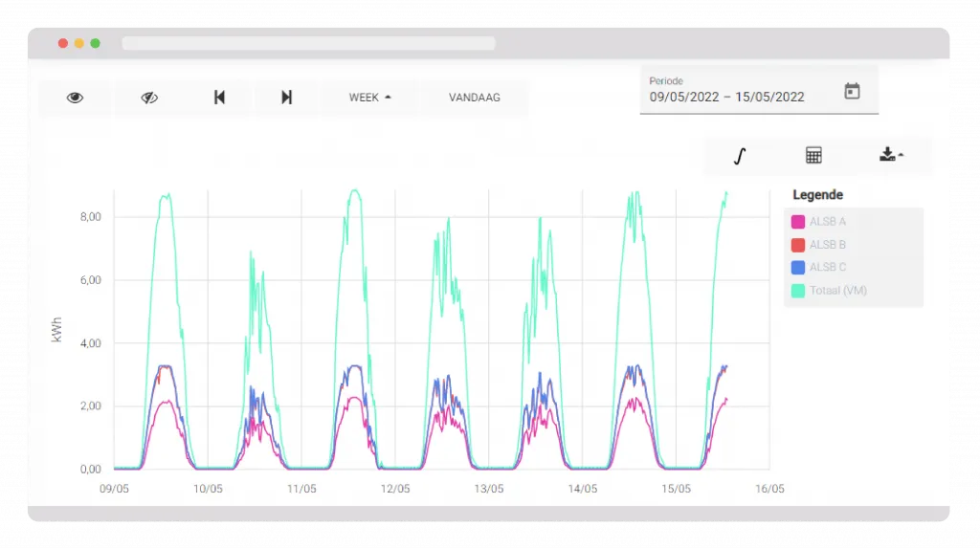980x548 pixels.
Task: Hide all series with the crossed-eye icon
Action: 149,98
